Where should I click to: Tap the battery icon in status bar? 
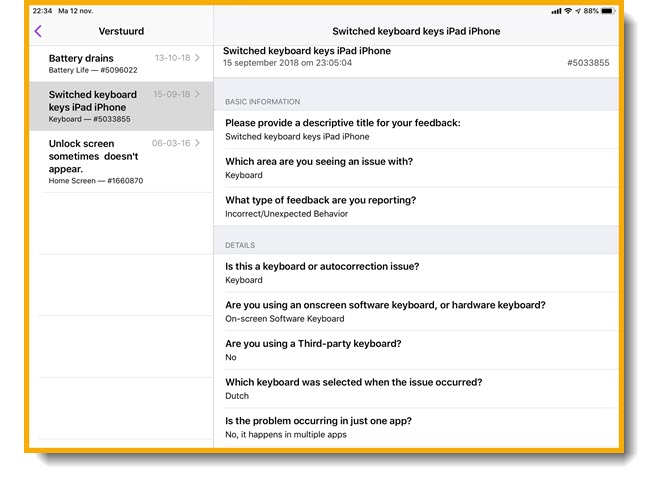[608, 11]
